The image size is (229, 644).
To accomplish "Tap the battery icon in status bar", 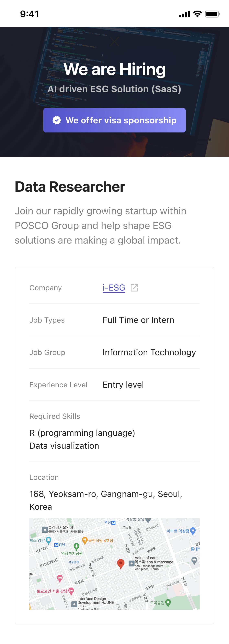I will click(212, 14).
